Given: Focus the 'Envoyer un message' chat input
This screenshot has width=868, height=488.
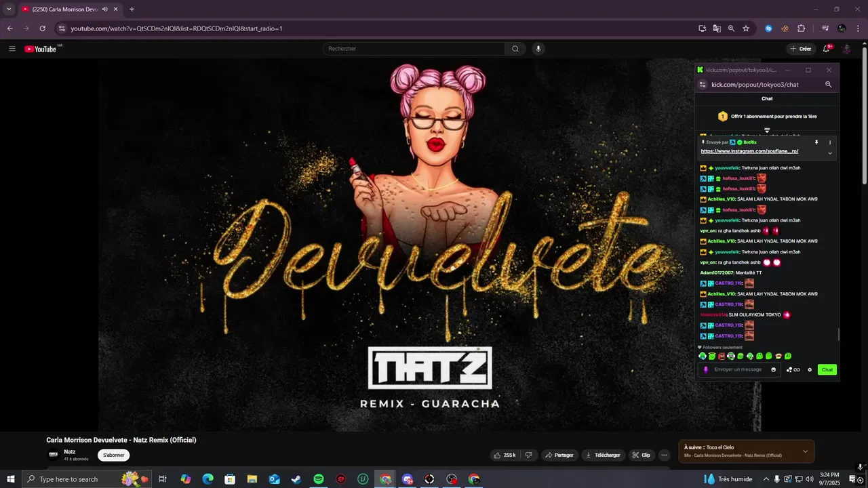Looking at the screenshot, I should coord(741,369).
